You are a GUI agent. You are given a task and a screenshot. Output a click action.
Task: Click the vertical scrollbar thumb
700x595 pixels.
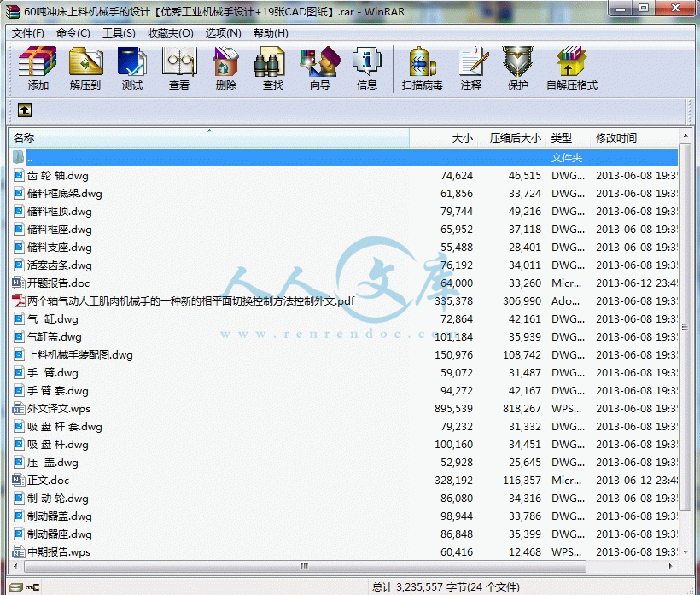point(685,327)
